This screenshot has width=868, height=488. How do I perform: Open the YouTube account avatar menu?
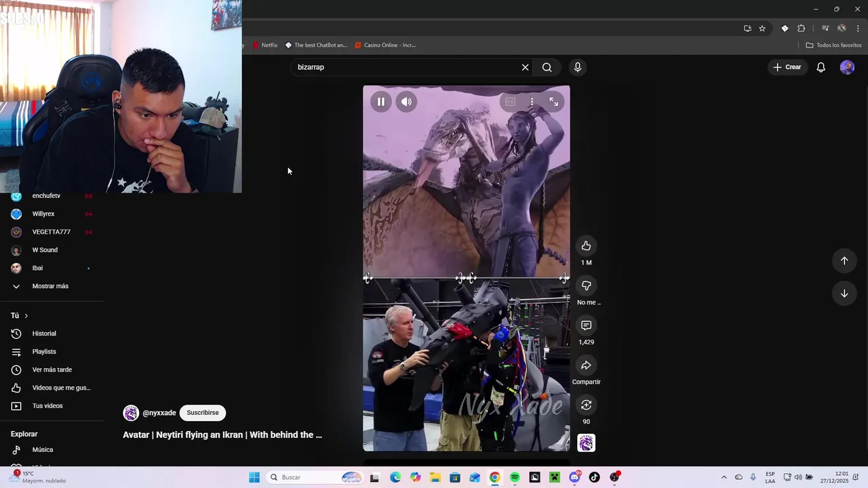(x=847, y=67)
